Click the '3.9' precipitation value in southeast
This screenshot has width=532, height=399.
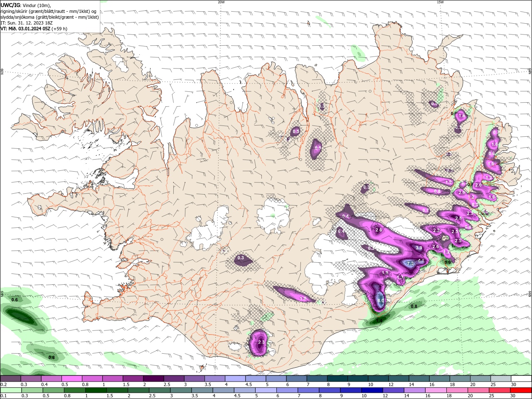pos(419,248)
